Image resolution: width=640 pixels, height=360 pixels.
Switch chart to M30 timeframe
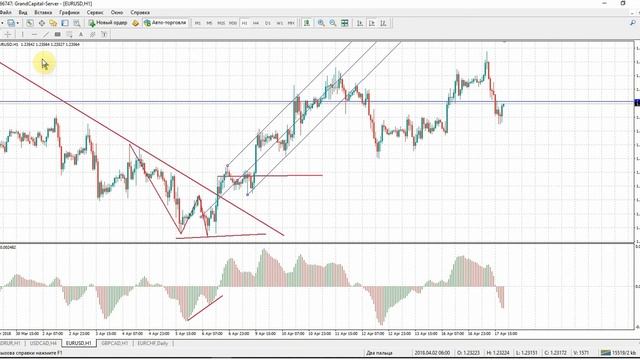[x=233, y=23]
